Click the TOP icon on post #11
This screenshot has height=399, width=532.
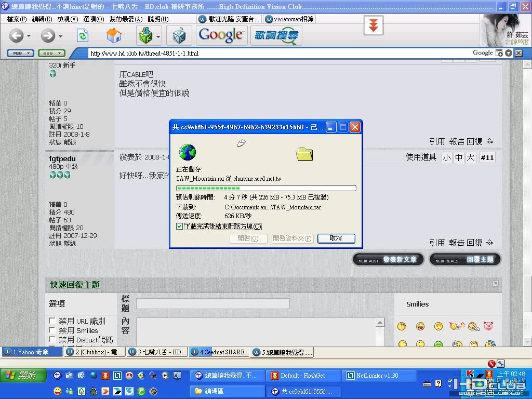click(x=489, y=243)
